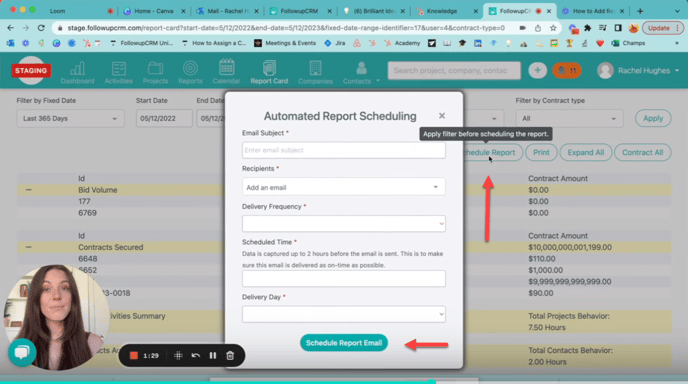Click the Apply filter button
This screenshot has height=384, width=688.
pyautogui.click(x=653, y=118)
